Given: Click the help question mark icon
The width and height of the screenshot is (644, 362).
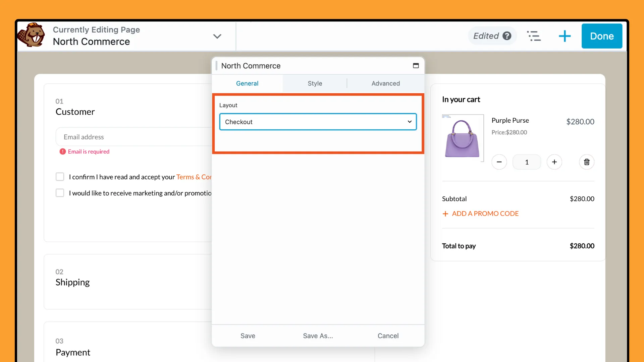Looking at the screenshot, I should point(507,35).
